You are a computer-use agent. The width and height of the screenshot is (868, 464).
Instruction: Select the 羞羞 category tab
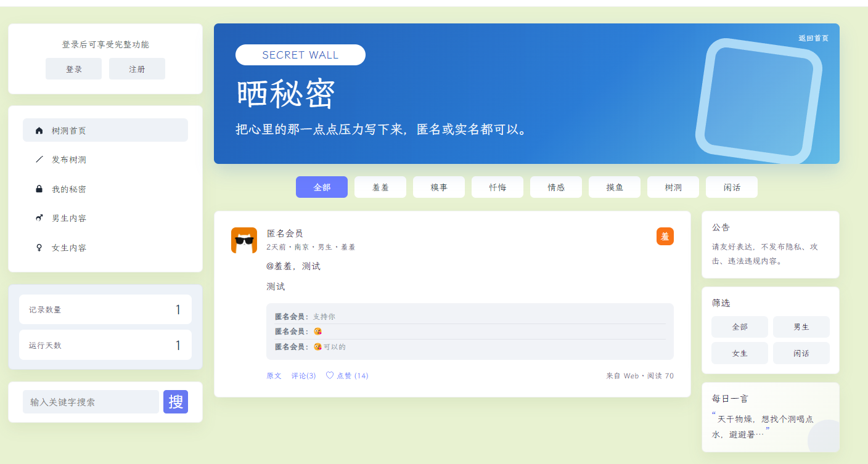380,187
